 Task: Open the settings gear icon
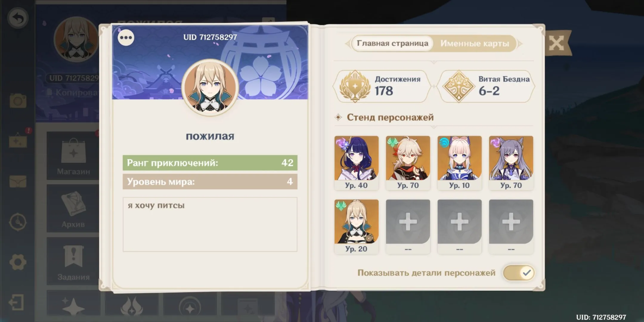[18, 262]
